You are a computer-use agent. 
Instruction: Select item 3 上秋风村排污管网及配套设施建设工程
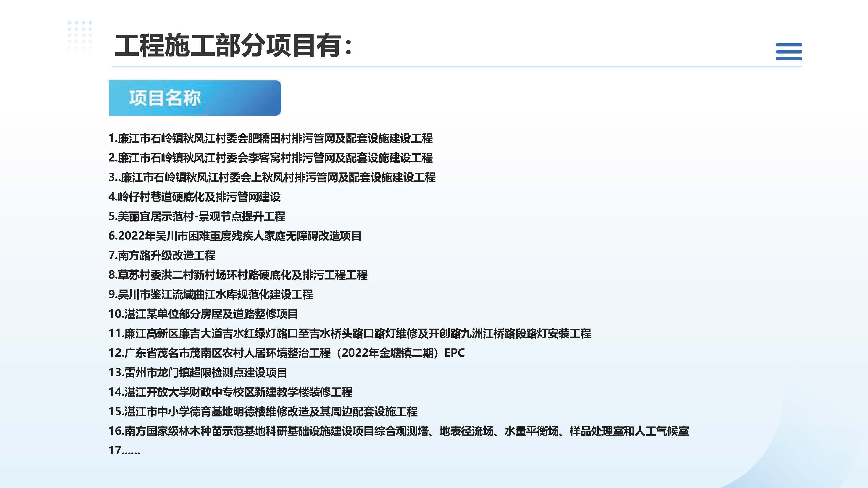pyautogui.click(x=272, y=177)
